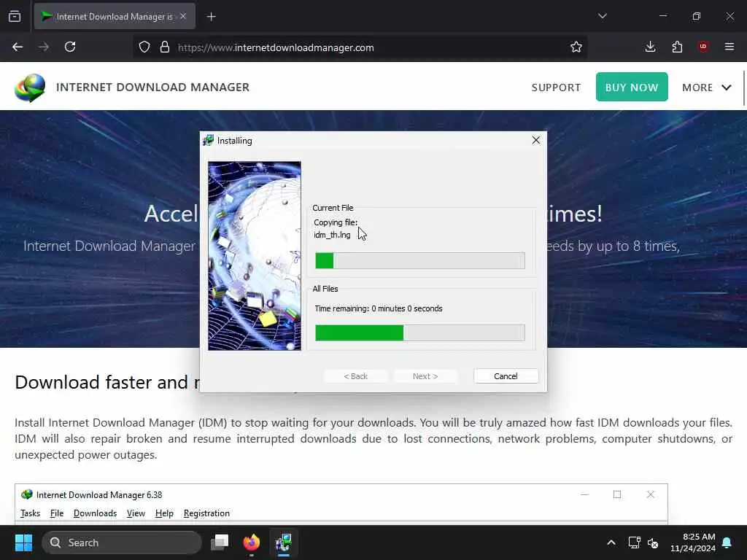
Task: Open the Firefox downloads panel icon
Action: click(x=650, y=47)
